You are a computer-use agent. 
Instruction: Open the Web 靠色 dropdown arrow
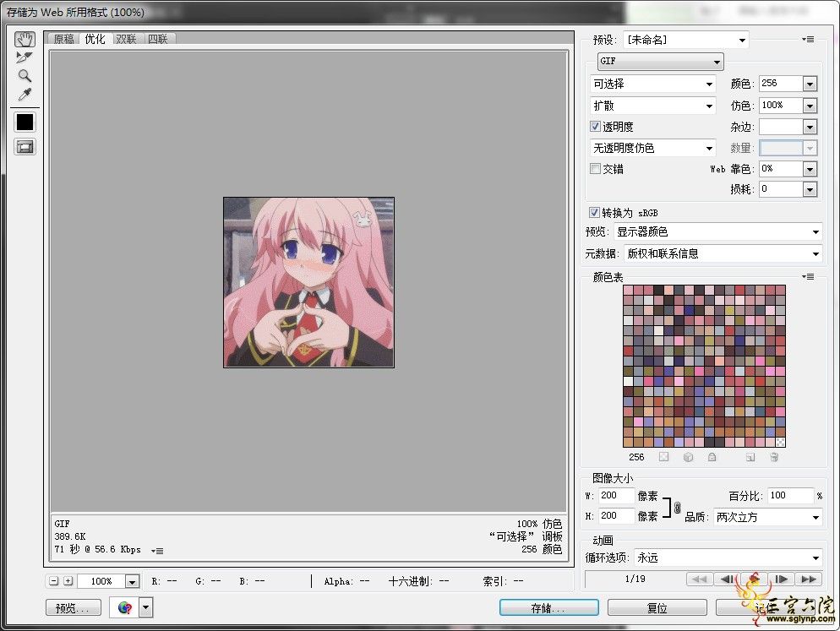(810, 169)
